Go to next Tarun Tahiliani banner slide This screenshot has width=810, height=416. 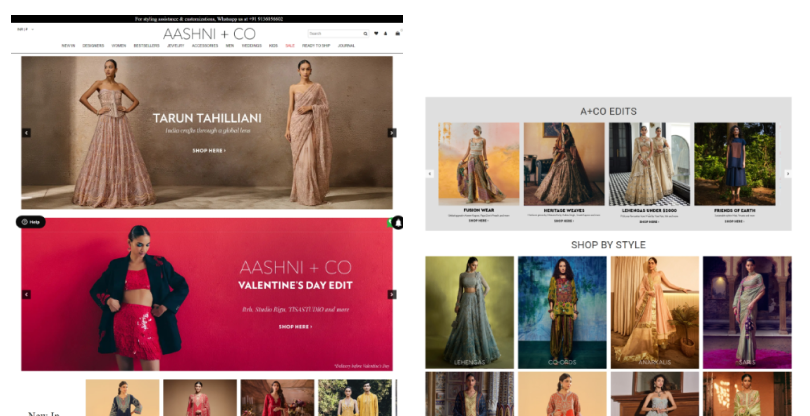pos(392,133)
